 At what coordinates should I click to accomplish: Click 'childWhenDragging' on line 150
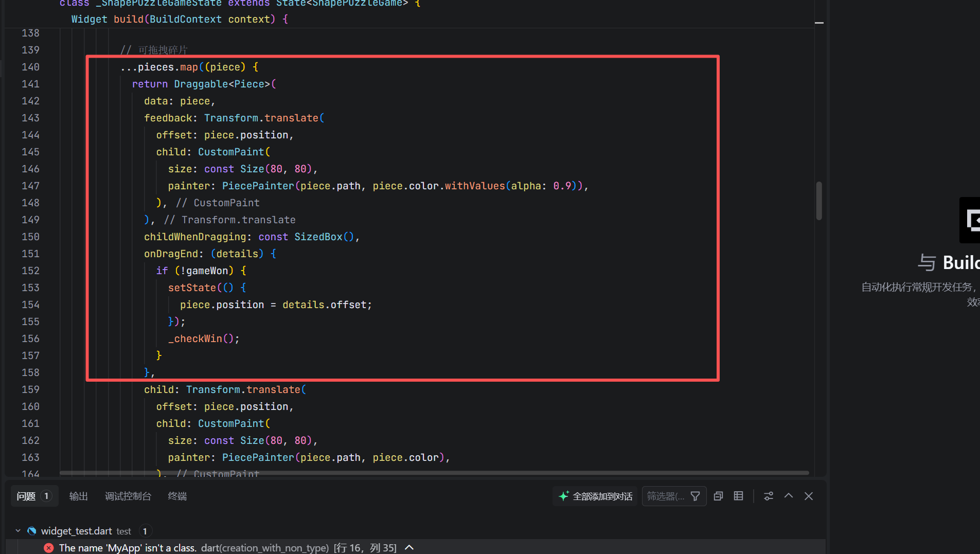(x=195, y=237)
